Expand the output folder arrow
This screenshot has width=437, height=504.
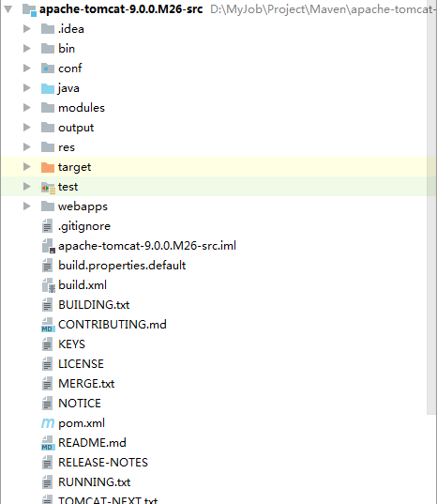coord(27,128)
